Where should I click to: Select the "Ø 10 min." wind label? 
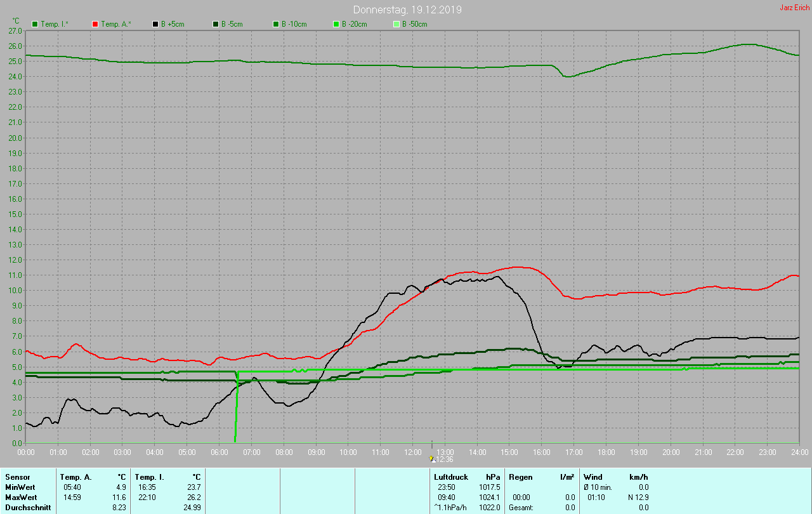(598, 487)
